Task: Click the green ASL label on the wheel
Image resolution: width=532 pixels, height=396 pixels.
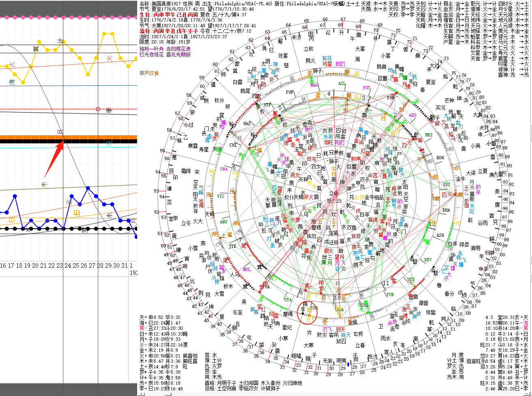Action: [342, 83]
